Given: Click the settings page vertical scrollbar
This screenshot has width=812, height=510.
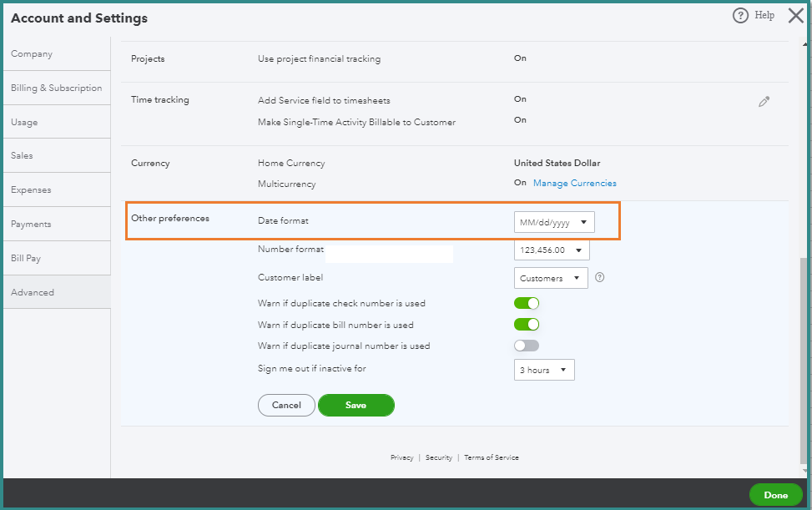Looking at the screenshot, I should (804, 359).
